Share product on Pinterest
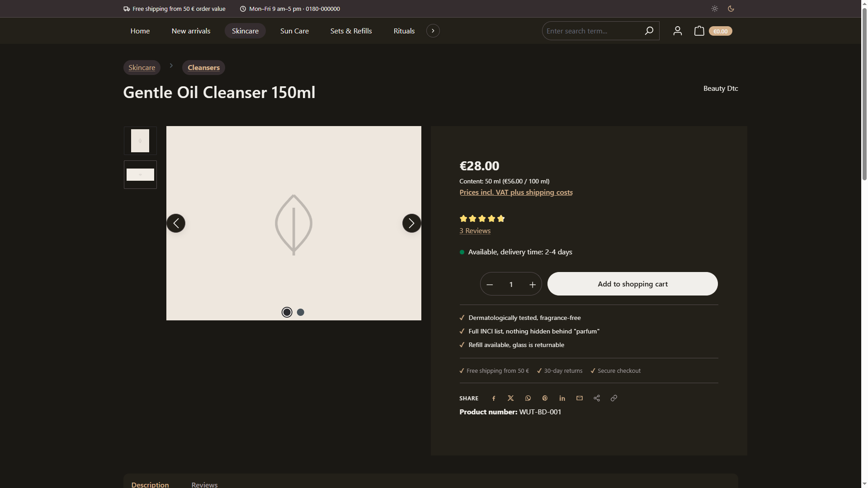 [x=545, y=398]
